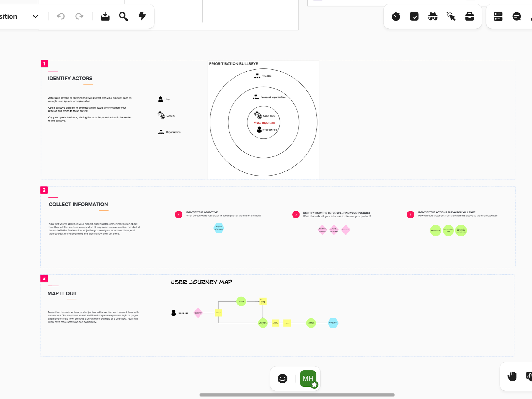Open the board title dropdown chevron
The width and height of the screenshot is (532, 399).
pos(35,17)
